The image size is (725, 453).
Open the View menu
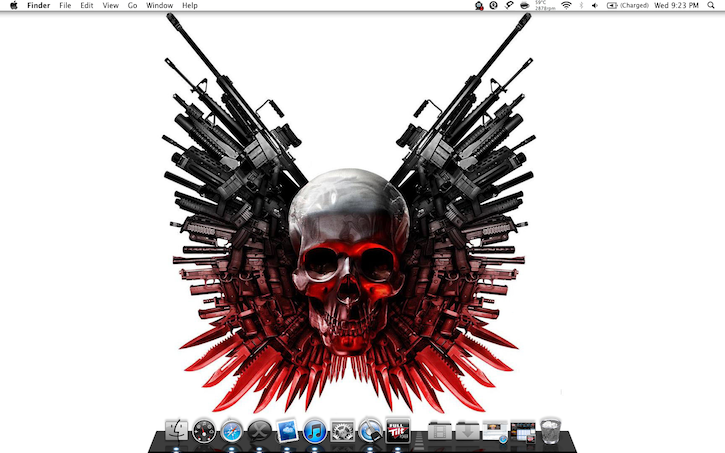(111, 6)
